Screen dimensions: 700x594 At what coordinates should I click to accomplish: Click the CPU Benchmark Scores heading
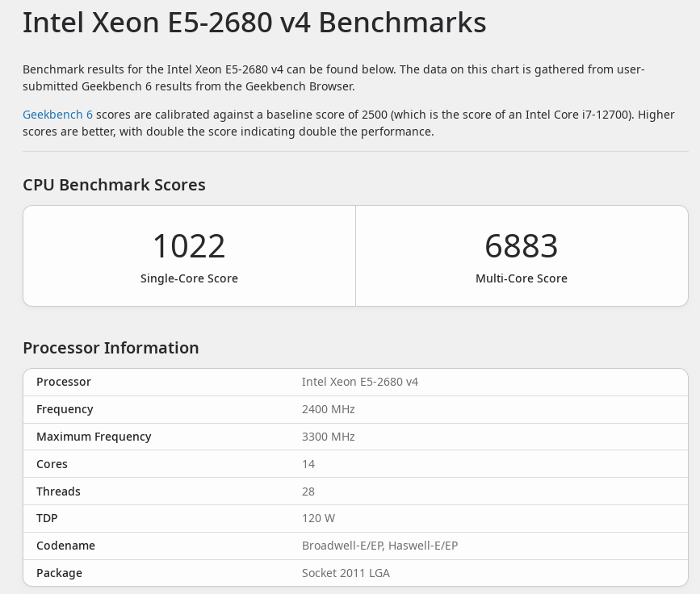[114, 185]
